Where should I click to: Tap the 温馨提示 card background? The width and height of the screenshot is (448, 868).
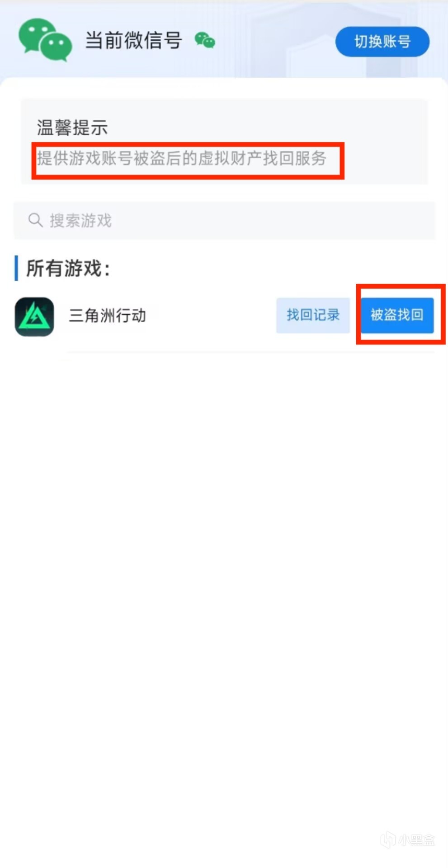pyautogui.click(x=224, y=142)
